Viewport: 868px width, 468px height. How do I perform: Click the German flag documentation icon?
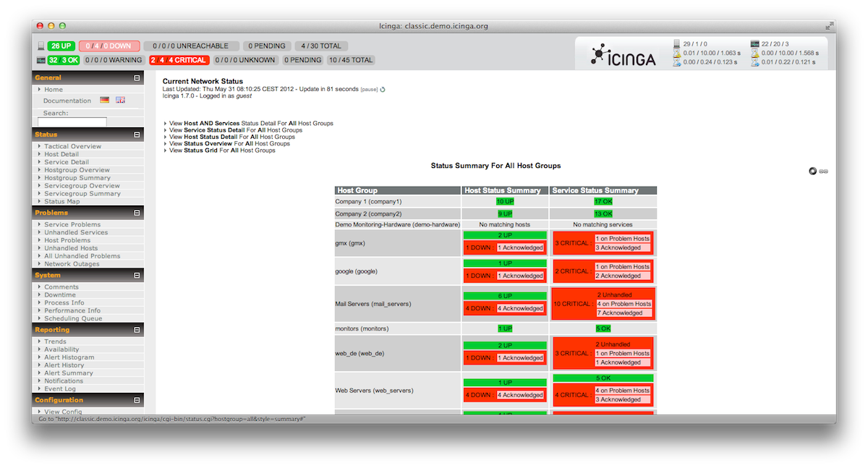point(105,101)
